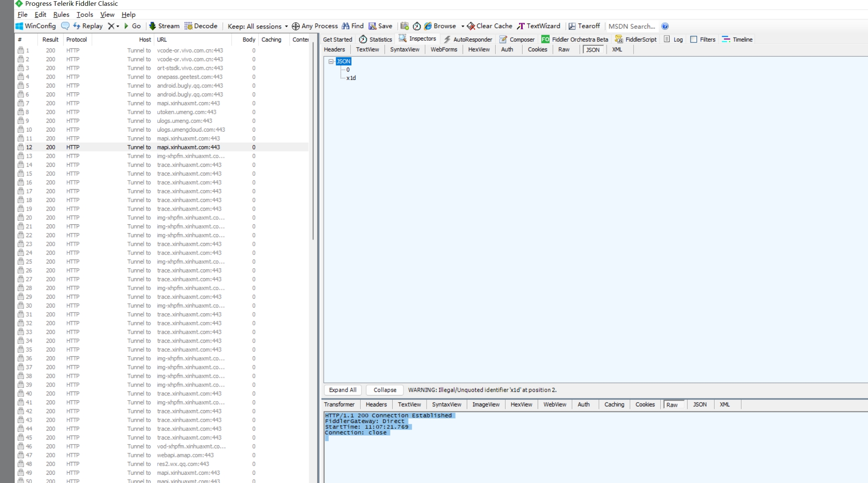The height and width of the screenshot is (483, 868).
Task: Select session 47 webapi.amap.com:443
Action: tap(161, 455)
